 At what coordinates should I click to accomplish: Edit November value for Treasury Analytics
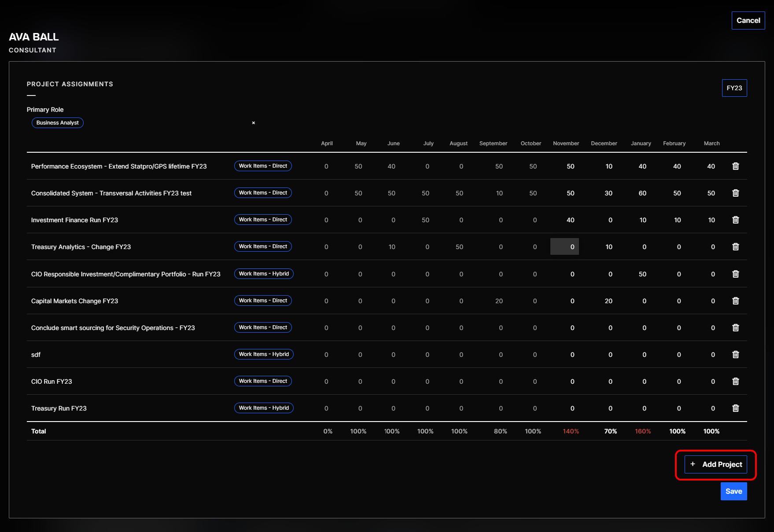[565, 247]
